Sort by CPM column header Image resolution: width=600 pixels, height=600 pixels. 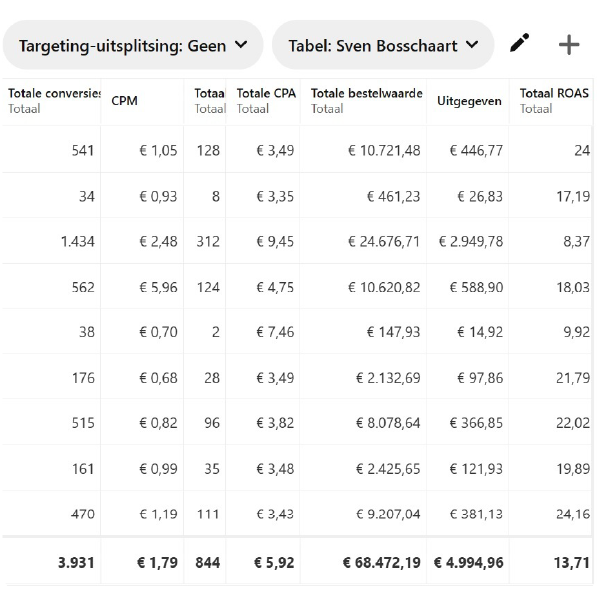click(124, 101)
